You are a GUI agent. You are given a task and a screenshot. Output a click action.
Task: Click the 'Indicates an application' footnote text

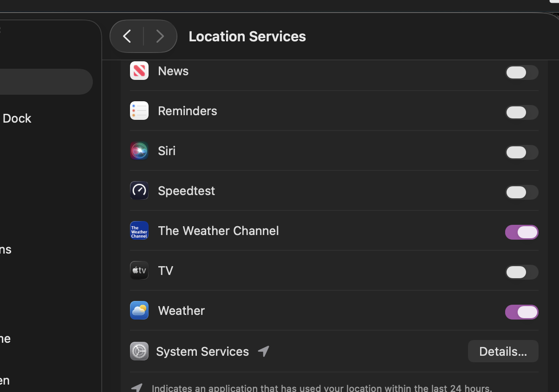(x=322, y=388)
